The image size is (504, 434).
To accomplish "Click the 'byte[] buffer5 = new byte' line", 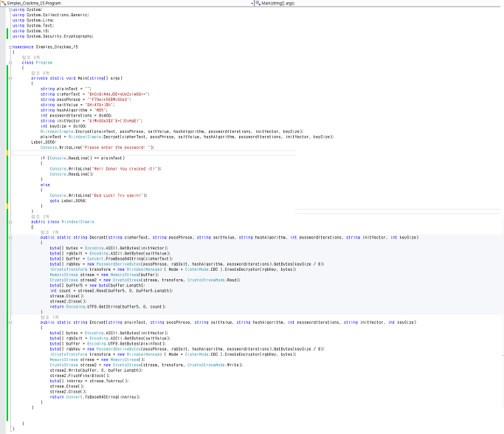I will pyautogui.click(x=97, y=286).
